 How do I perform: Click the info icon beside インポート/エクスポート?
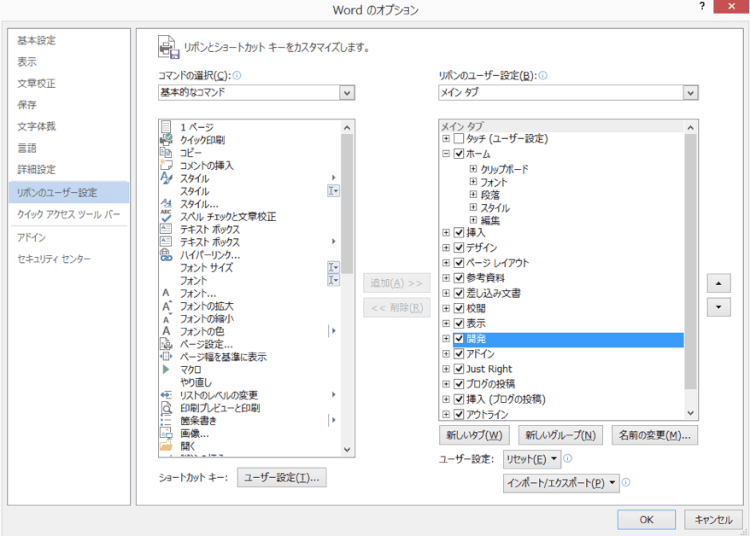[x=626, y=482]
